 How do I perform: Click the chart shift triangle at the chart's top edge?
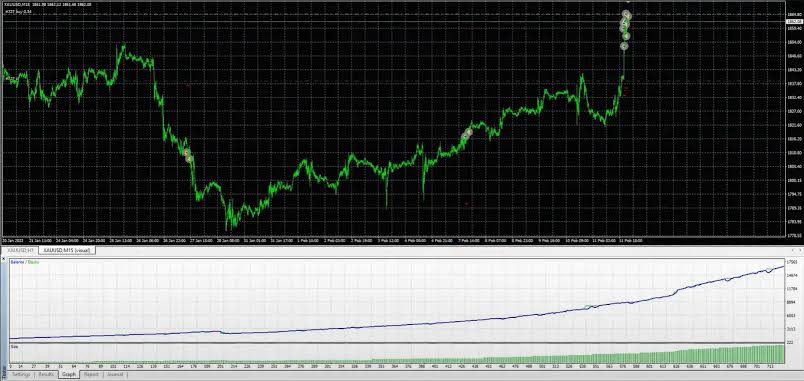[628, 3]
